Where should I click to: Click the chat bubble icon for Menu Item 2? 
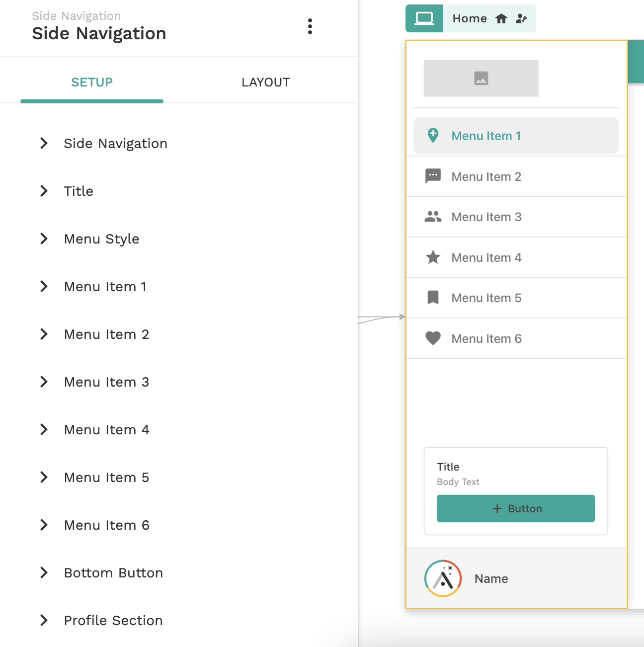pyautogui.click(x=433, y=176)
